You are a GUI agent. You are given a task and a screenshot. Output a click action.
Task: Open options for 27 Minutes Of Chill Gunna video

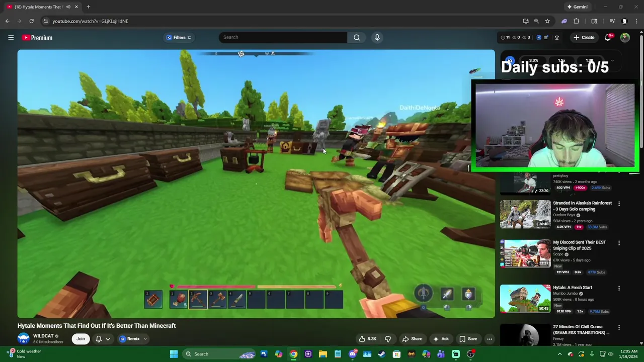pos(619,327)
